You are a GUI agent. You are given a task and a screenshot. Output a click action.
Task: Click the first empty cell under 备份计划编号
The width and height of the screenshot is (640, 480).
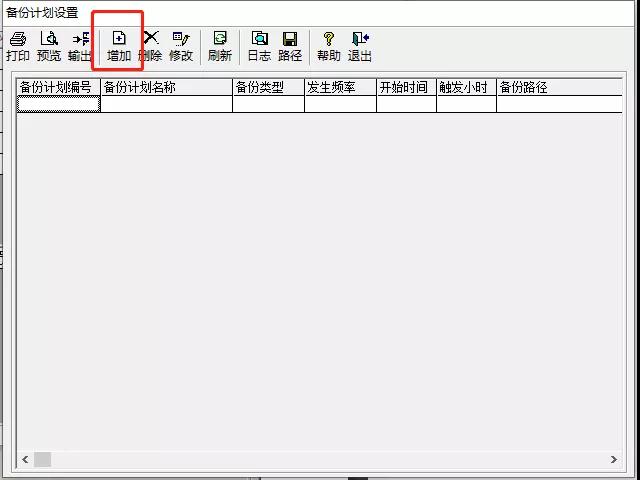tap(58, 104)
